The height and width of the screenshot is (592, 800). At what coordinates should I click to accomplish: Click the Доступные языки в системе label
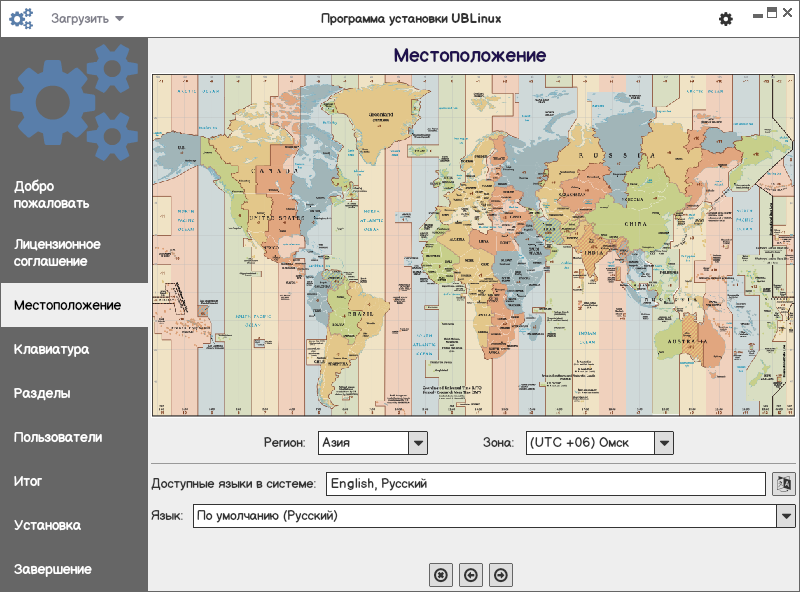(x=234, y=484)
